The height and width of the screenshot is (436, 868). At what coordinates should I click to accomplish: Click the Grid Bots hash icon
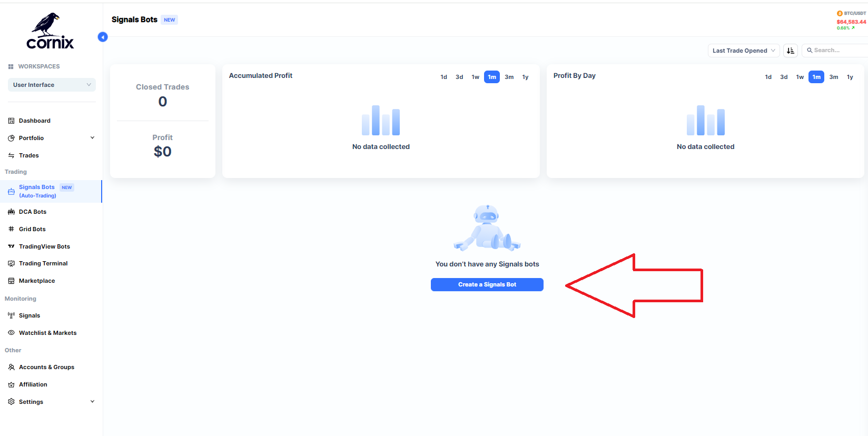[x=11, y=229]
